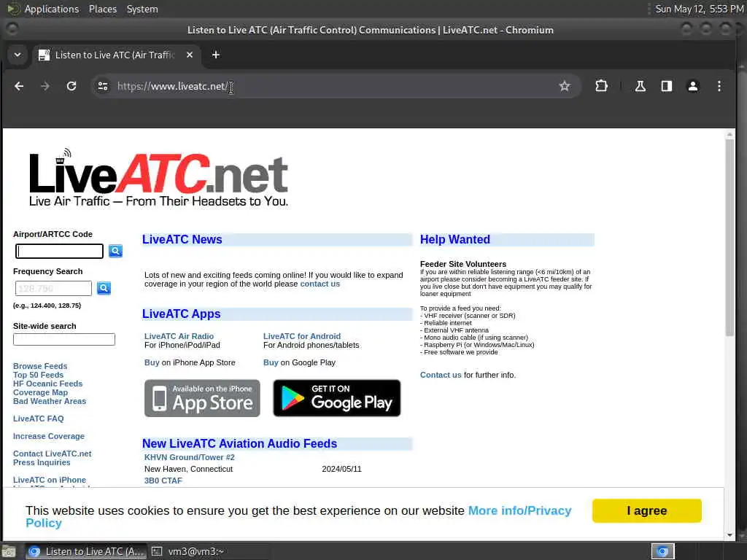
Task: Open the Bad Weather Areas link
Action: 50,401
